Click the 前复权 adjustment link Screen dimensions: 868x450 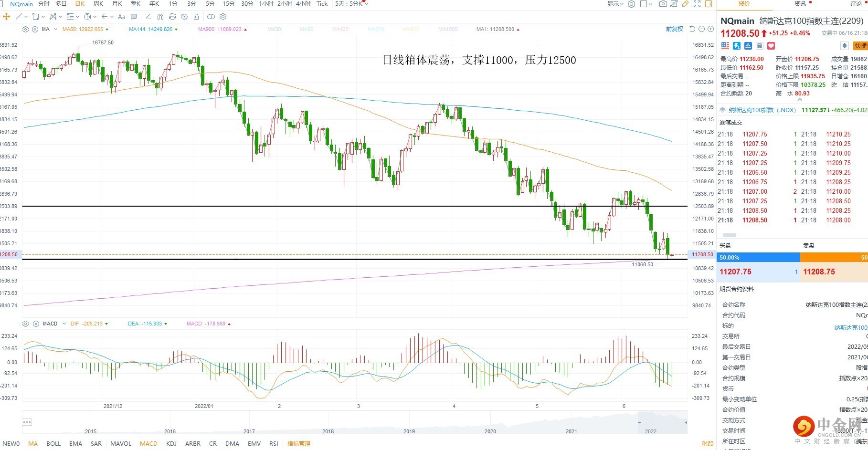[675, 29]
